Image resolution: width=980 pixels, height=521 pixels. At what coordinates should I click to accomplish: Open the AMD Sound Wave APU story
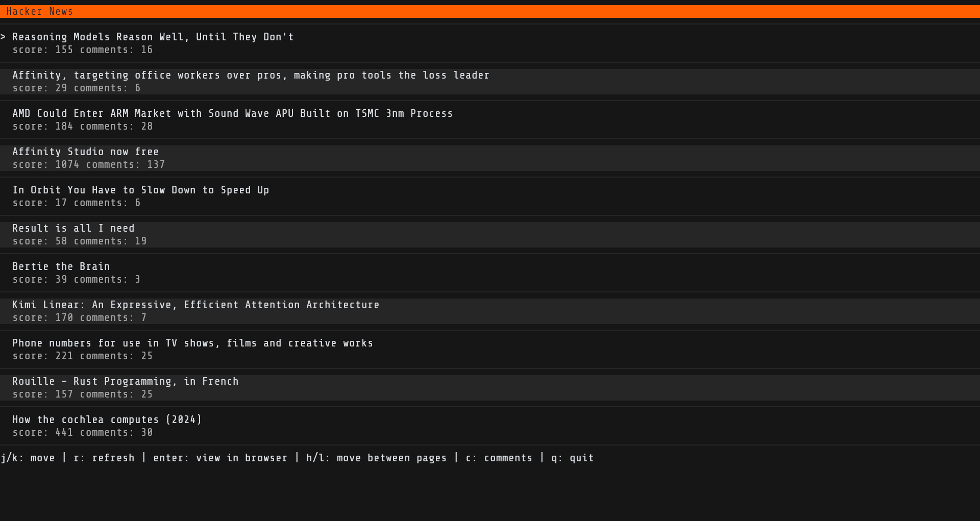232,113
